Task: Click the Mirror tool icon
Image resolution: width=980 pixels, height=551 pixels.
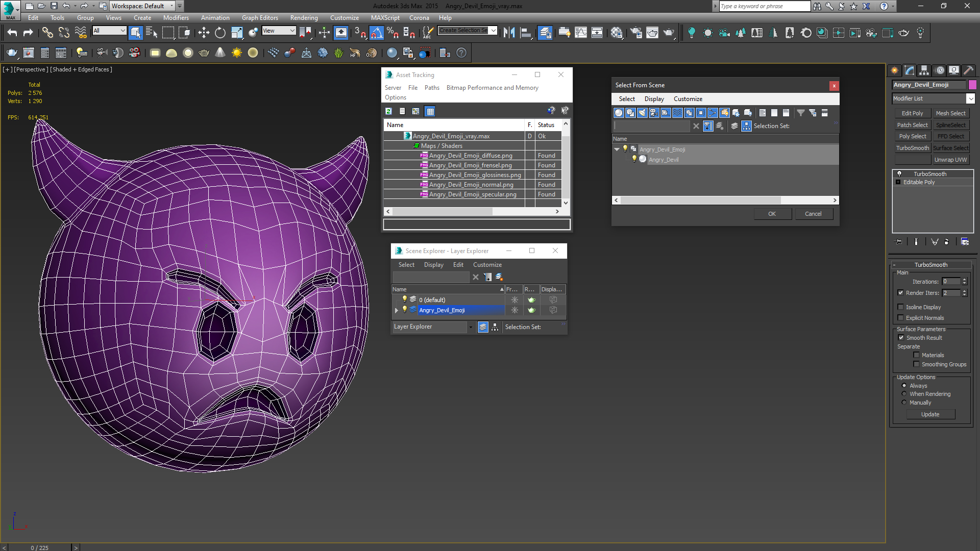Action: coord(509,33)
